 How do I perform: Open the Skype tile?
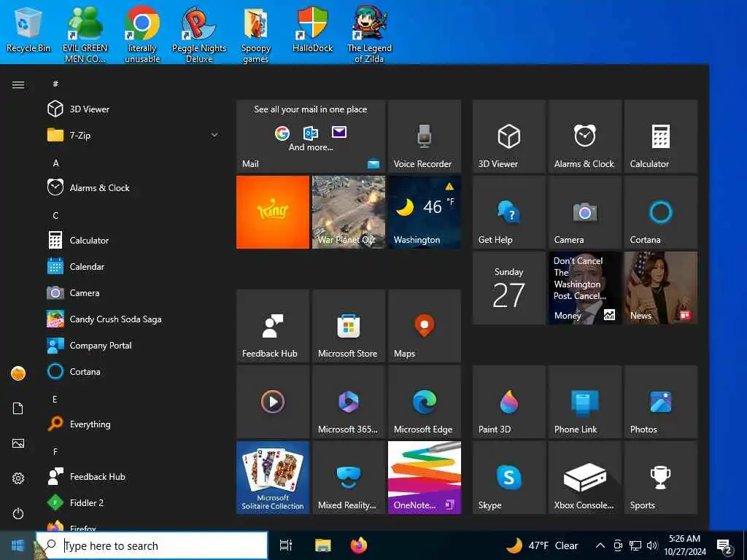[x=508, y=477]
